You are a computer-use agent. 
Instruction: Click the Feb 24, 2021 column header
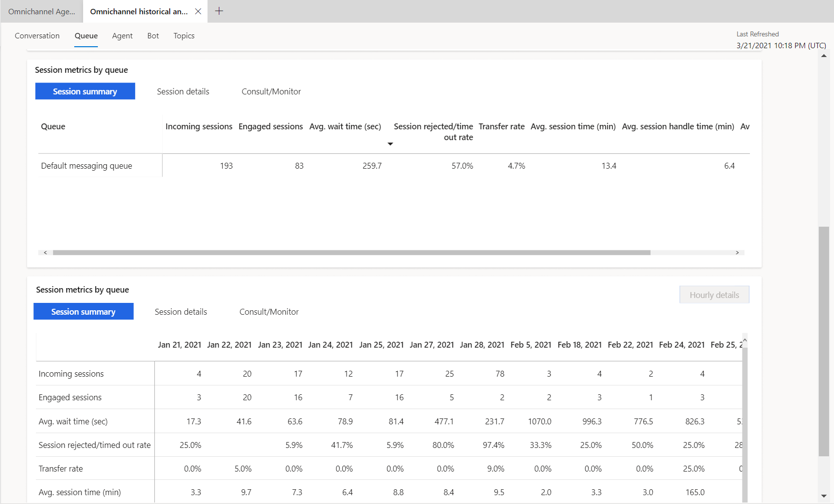click(682, 345)
